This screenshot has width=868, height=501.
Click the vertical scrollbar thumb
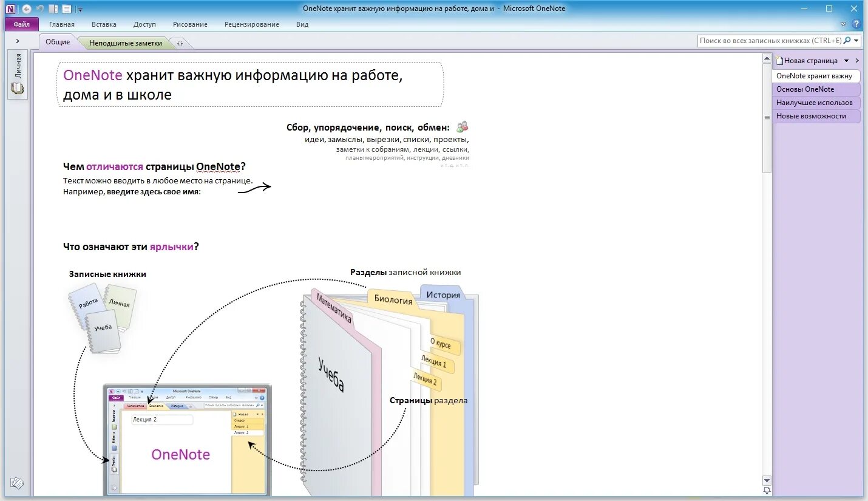click(x=767, y=118)
